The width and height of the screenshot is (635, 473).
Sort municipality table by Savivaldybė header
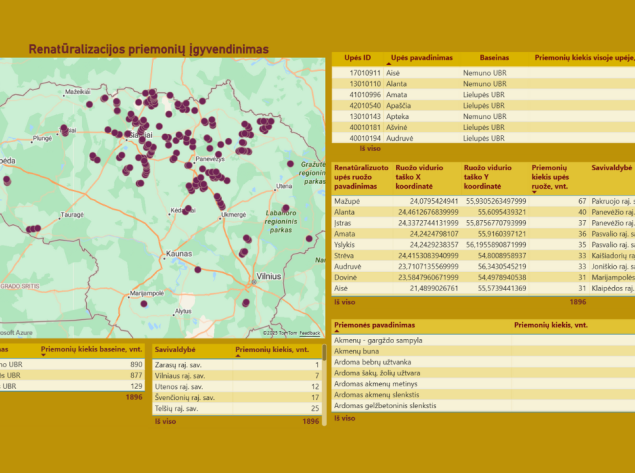point(175,350)
